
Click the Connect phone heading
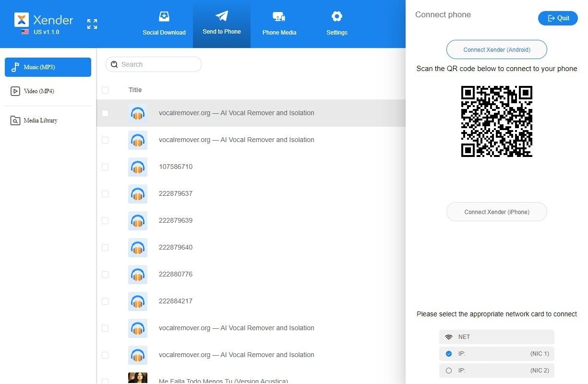443,14
